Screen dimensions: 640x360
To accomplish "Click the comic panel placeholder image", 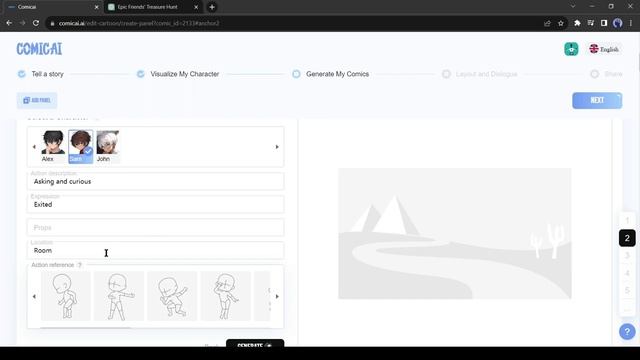I will (x=455, y=233).
